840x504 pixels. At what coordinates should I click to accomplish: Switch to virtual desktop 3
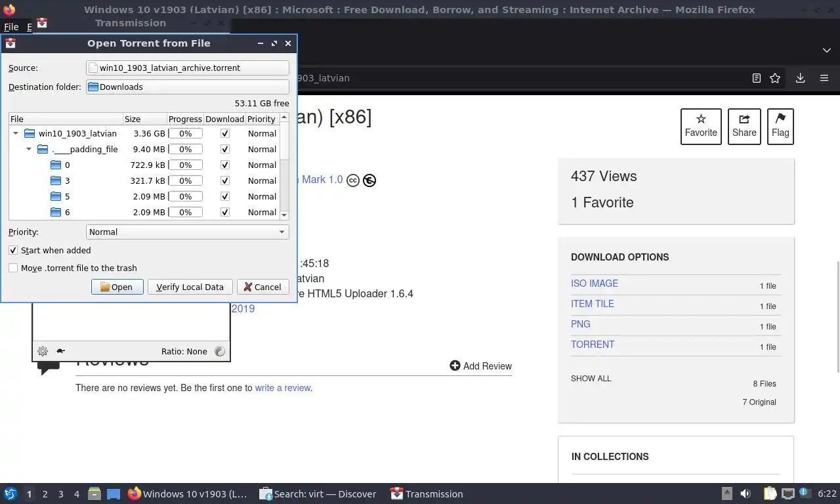pos(60,494)
